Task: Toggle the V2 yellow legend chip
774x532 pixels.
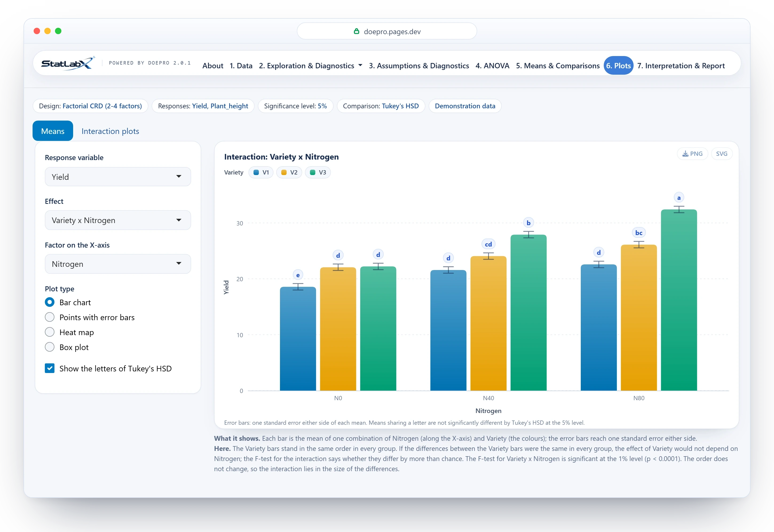Action: click(x=289, y=172)
